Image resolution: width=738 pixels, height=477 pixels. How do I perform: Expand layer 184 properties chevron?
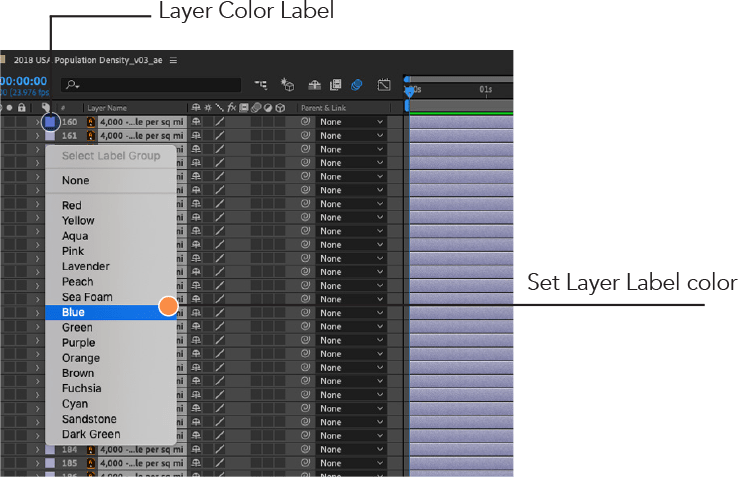pyautogui.click(x=37, y=450)
